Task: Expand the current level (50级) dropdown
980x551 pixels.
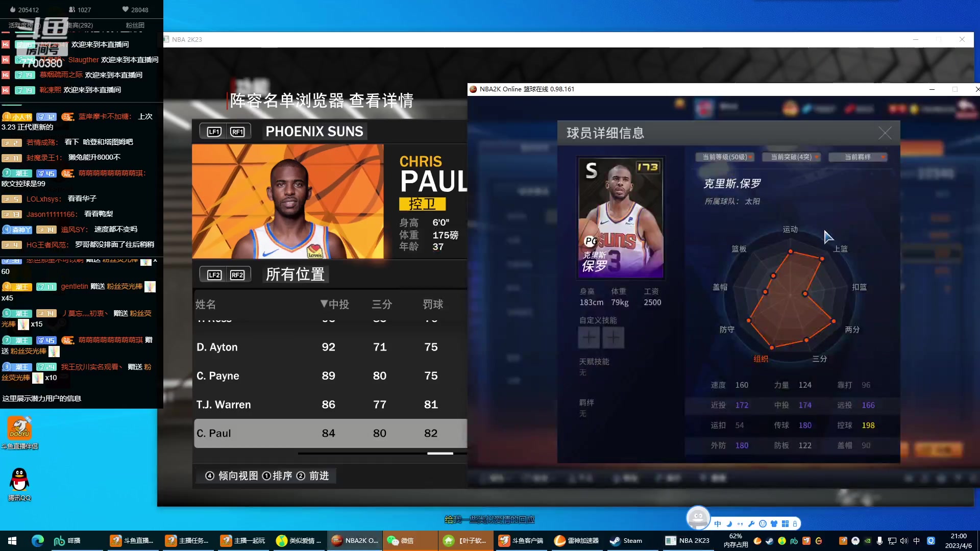Action: coord(724,157)
